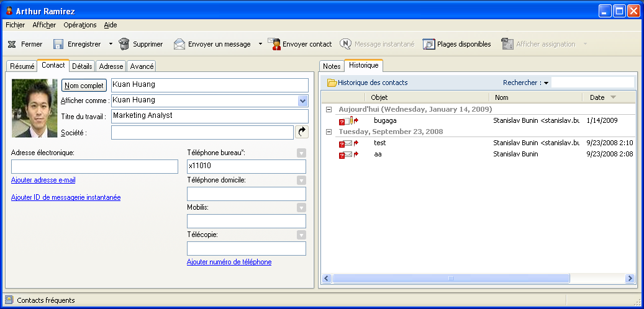The height and width of the screenshot is (309, 644).
Task: Click the Mobilis input field
Action: 247,221
